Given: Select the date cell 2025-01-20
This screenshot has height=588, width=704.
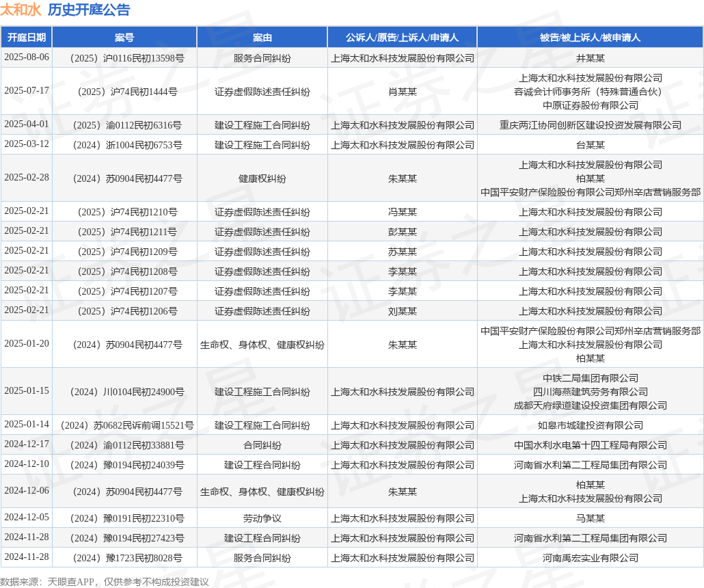Looking at the screenshot, I should point(27,344).
